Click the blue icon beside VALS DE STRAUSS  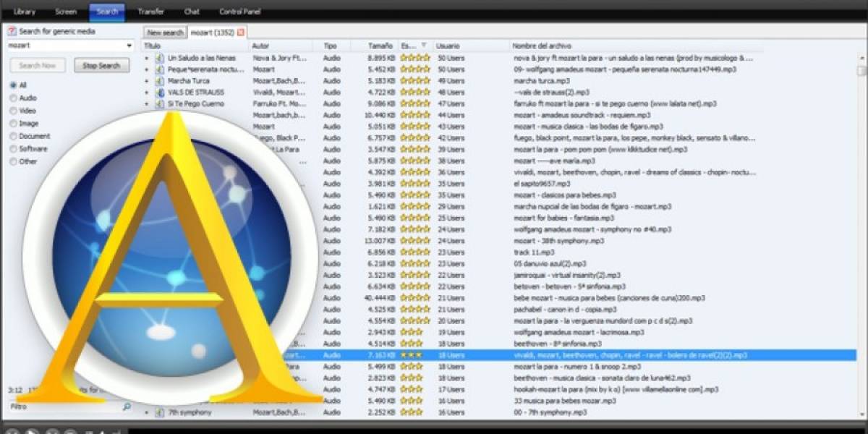tap(160, 93)
